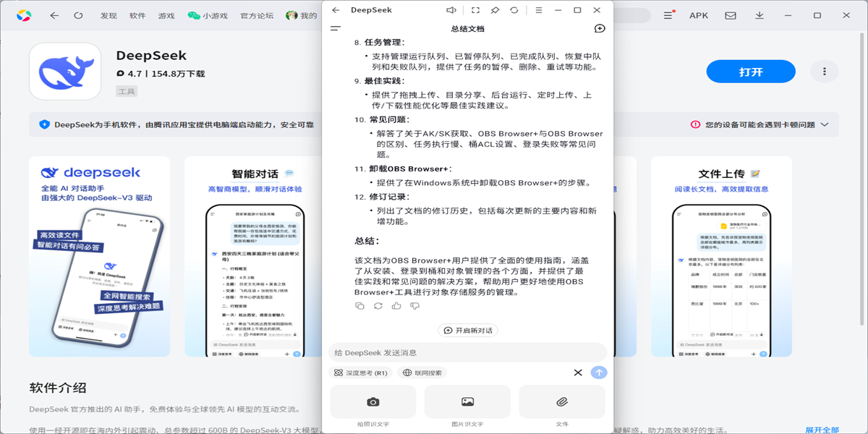
Task: Copy the response with the copy icon
Action: coord(359,306)
